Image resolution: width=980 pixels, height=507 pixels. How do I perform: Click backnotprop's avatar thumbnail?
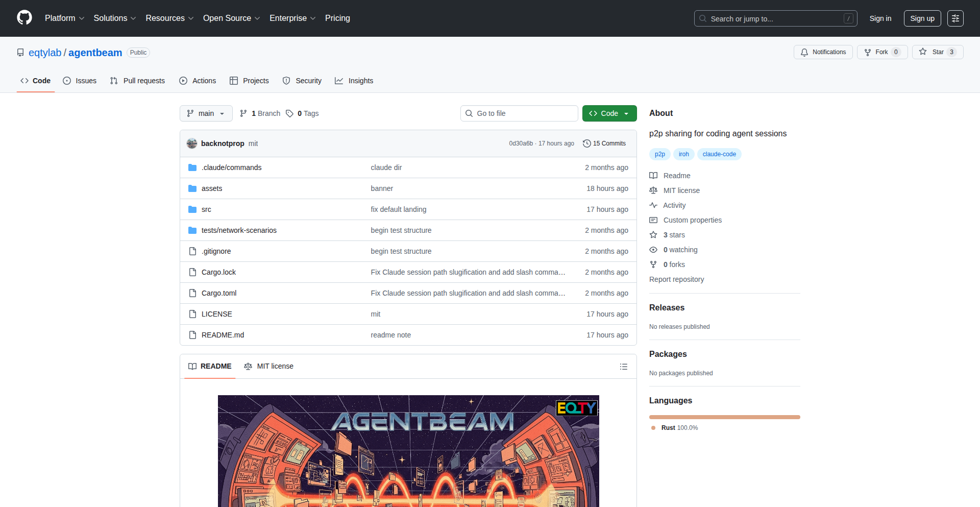[192, 143]
